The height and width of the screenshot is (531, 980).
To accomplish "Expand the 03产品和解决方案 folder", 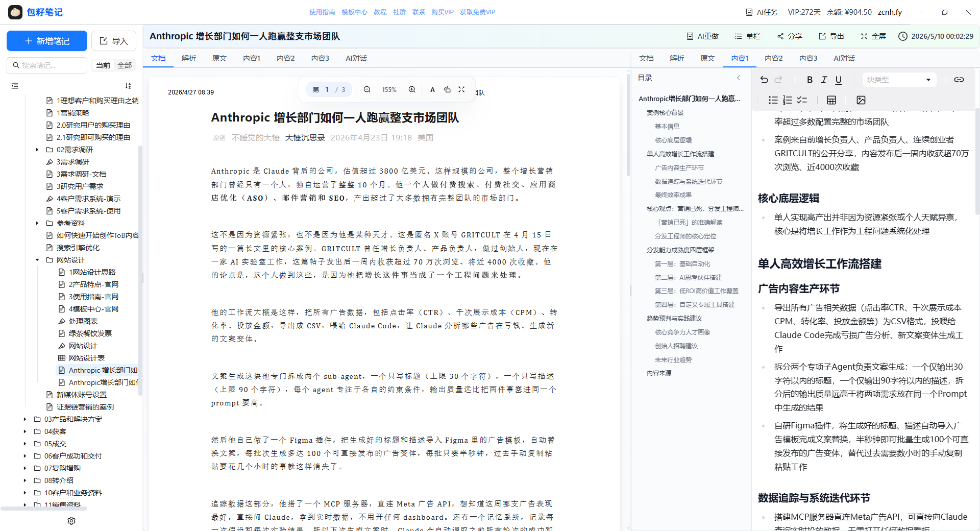I will click(x=24, y=419).
